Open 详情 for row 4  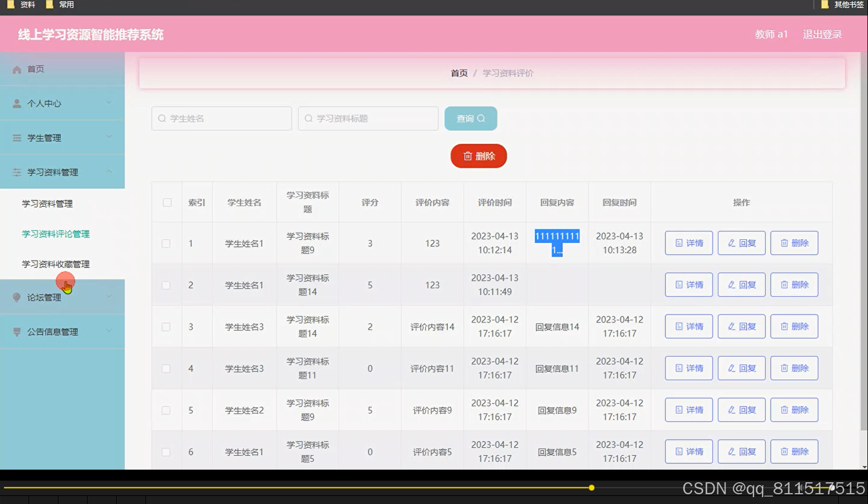[x=689, y=368]
